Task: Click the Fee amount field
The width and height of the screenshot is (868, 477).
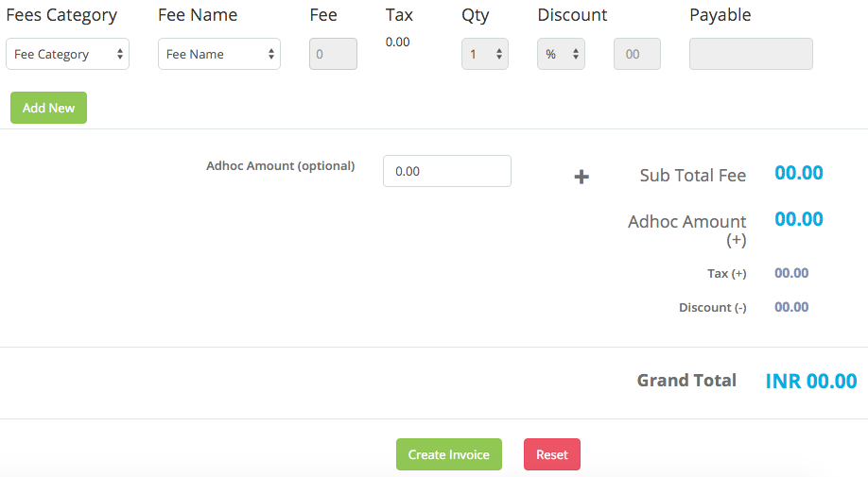Action: click(x=333, y=54)
